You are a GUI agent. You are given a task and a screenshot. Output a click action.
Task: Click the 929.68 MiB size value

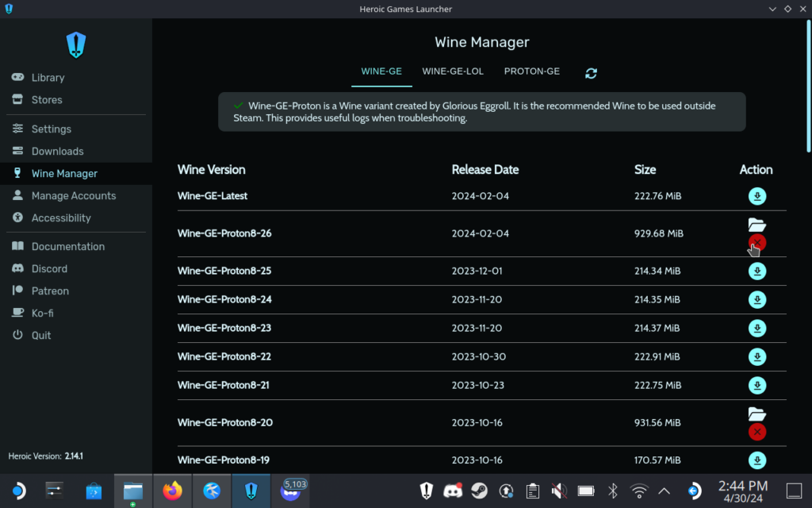(x=659, y=233)
